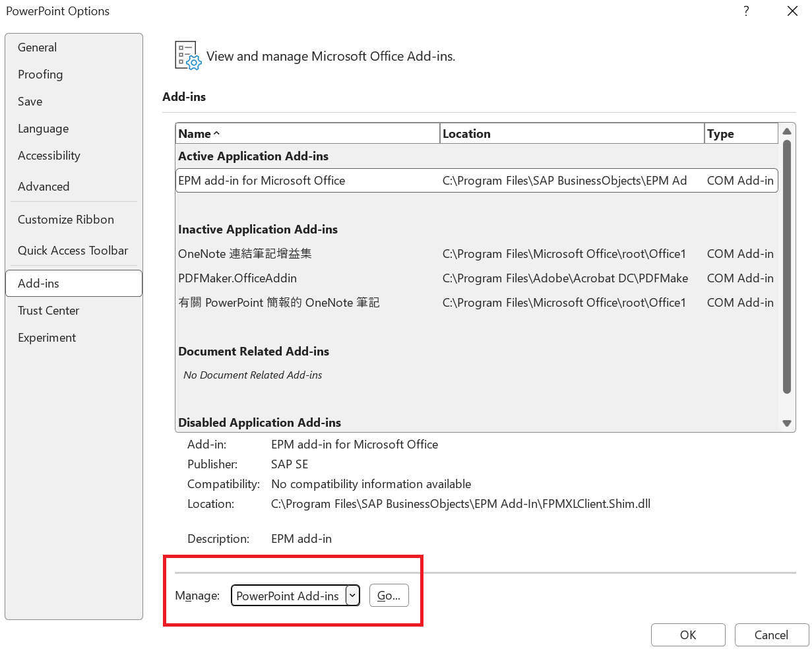Sort add-ins by Location column header
Image resolution: width=812 pixels, height=651 pixels.
[572, 133]
